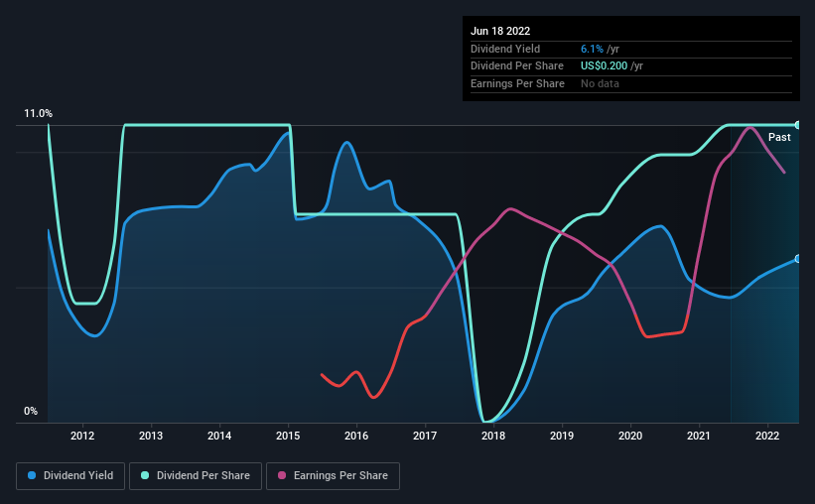Click the Earnings Per Share tooltip row
This screenshot has width=815, height=504.
(631, 83)
